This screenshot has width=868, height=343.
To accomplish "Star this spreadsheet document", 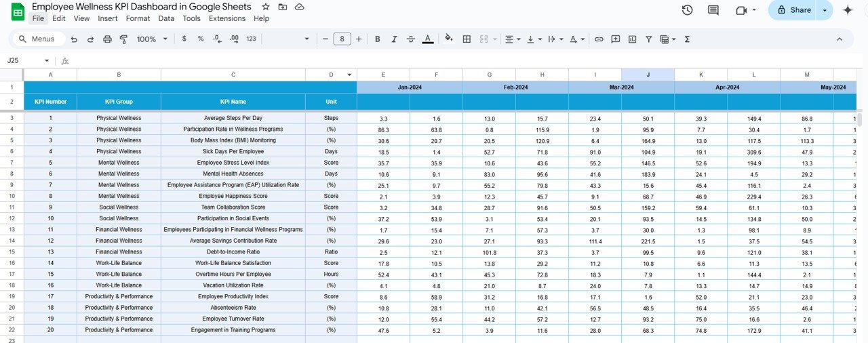I will (x=265, y=7).
